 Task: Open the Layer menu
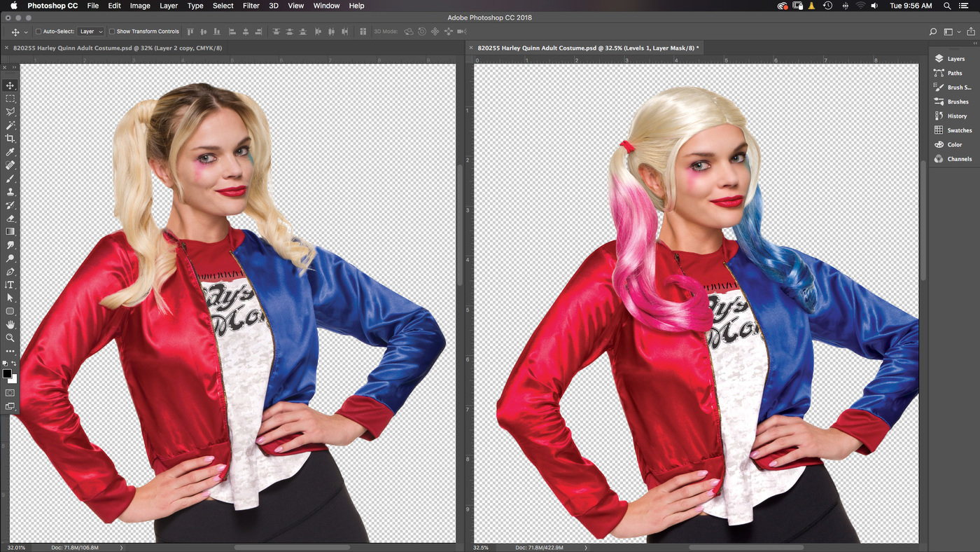[169, 6]
